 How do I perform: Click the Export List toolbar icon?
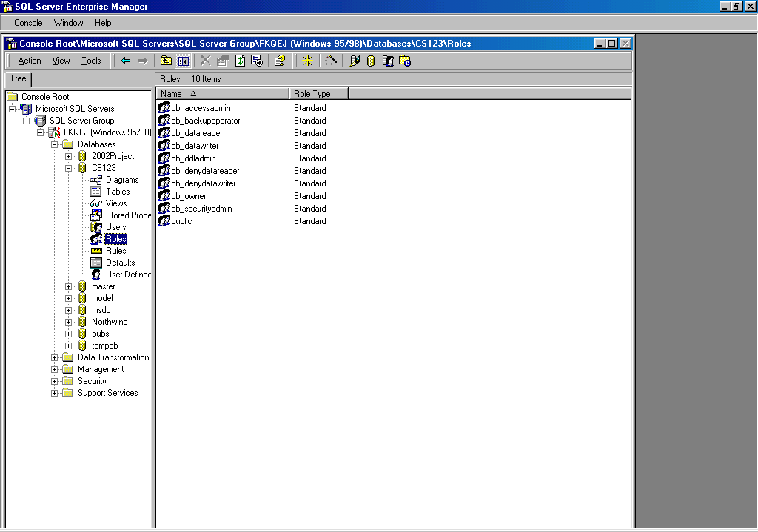(x=256, y=61)
